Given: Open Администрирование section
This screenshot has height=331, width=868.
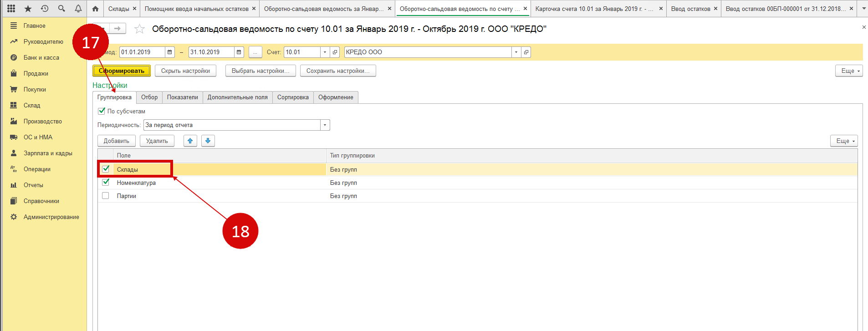Looking at the screenshot, I should click(51, 217).
